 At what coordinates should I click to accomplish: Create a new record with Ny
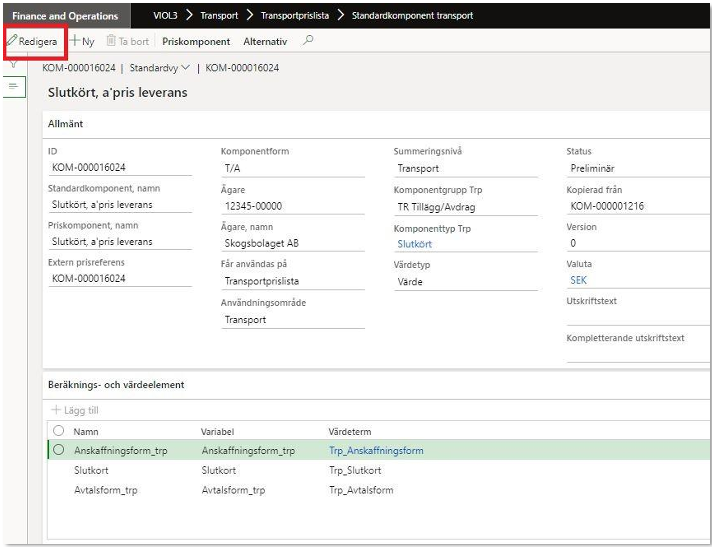(x=82, y=42)
